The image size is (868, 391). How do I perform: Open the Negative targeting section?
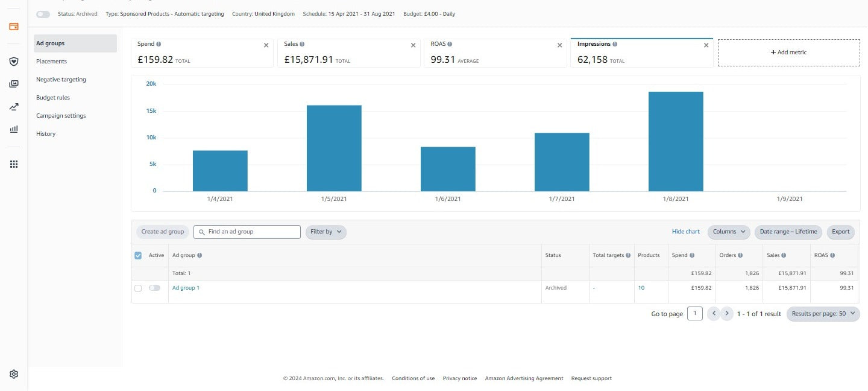[61, 80]
